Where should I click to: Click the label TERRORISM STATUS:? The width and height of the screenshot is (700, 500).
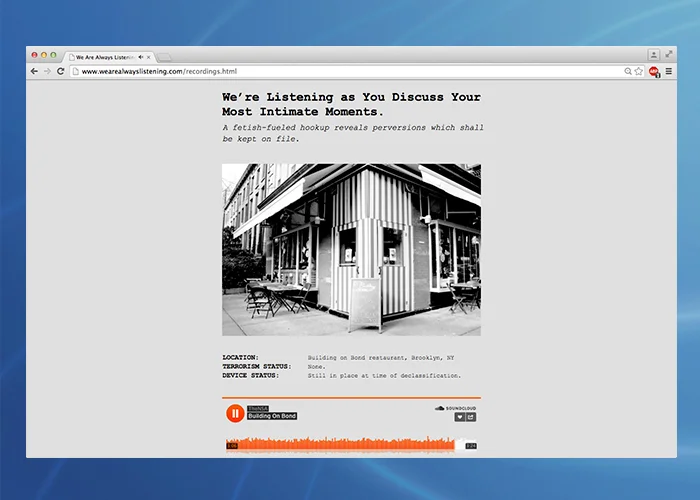coord(257,367)
